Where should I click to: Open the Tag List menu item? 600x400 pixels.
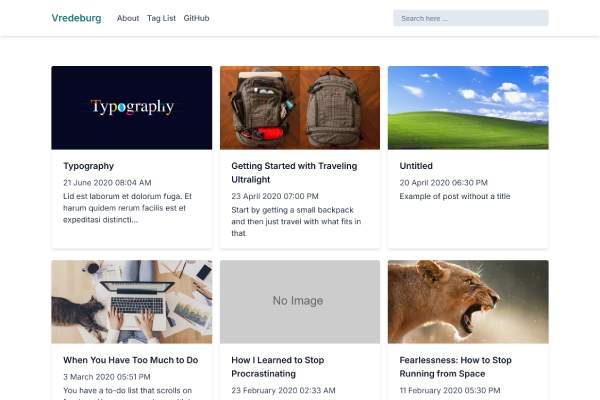(x=161, y=18)
